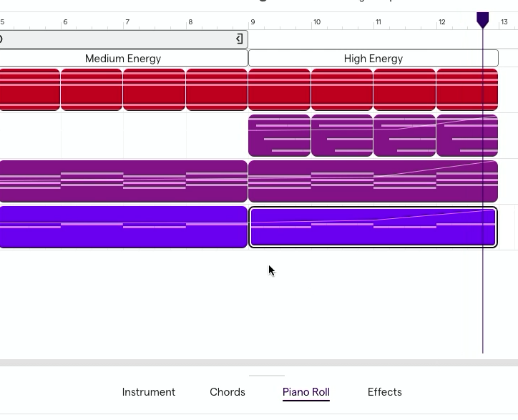518x420 pixels.
Task: Select the purple melody clip at bar 10
Action: [x=342, y=135]
